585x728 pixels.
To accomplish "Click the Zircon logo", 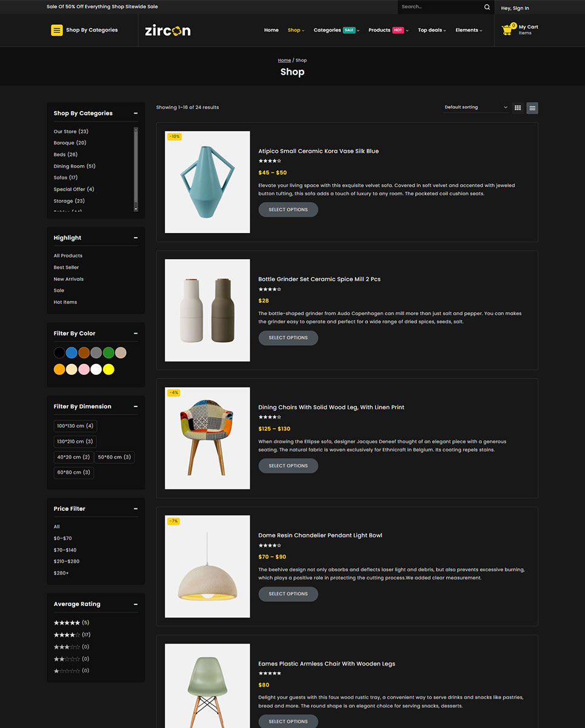I will tap(168, 30).
